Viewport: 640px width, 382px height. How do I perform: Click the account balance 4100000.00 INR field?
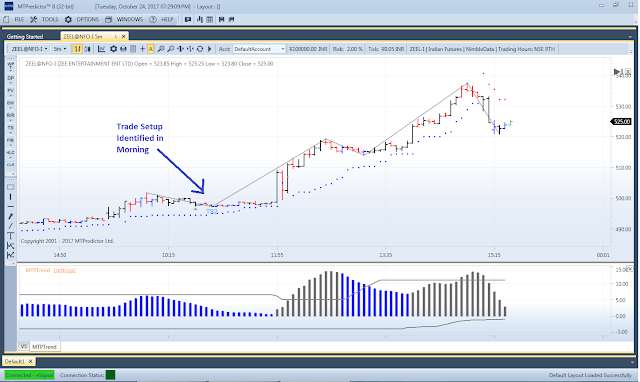(x=308, y=49)
